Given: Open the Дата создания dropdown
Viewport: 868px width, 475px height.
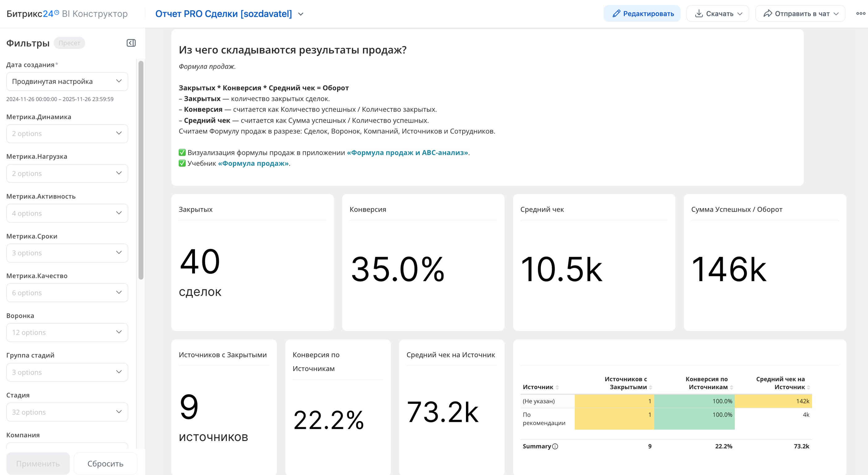Looking at the screenshot, I should 67,81.
